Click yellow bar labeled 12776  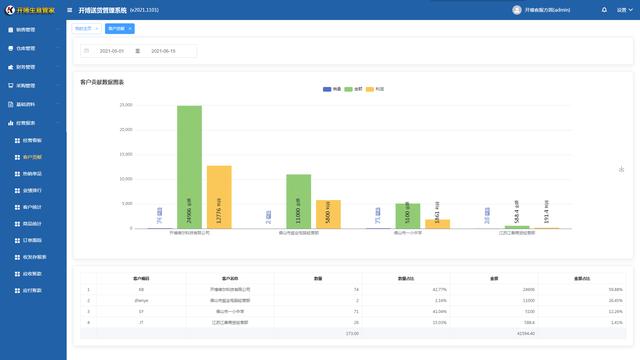[219, 197]
